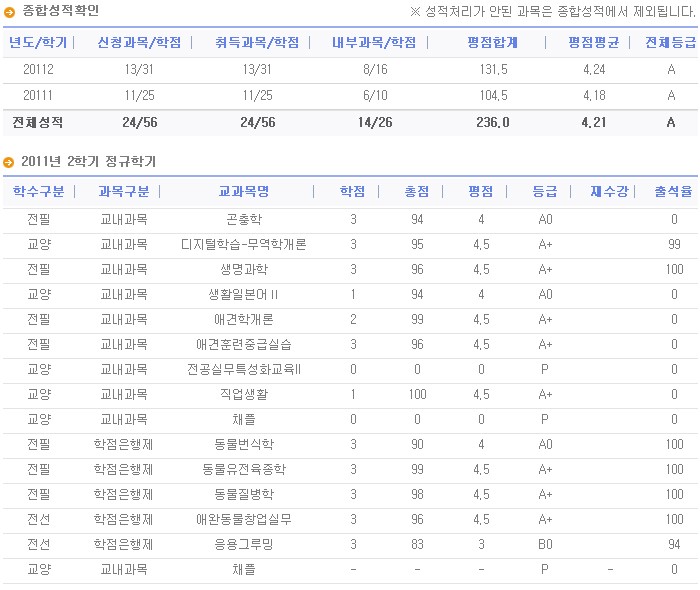Click the 재수강 column header
The height and width of the screenshot is (590, 700).
608,192
